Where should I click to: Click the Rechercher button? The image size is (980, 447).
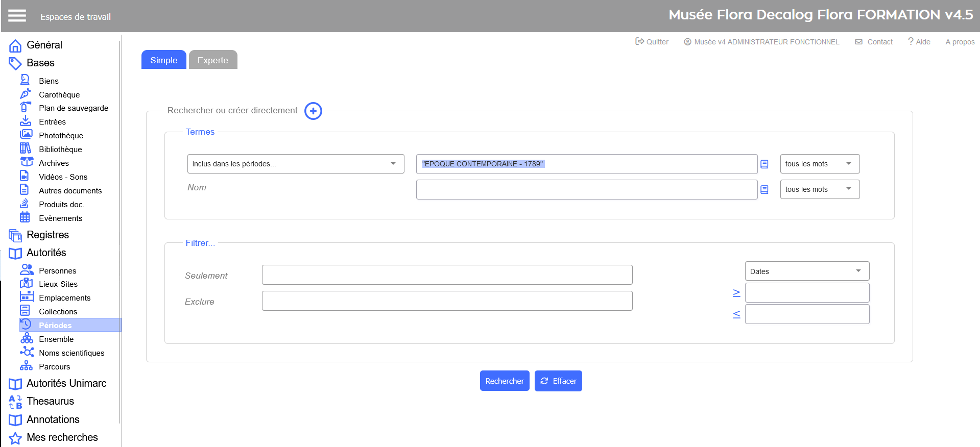pos(504,381)
